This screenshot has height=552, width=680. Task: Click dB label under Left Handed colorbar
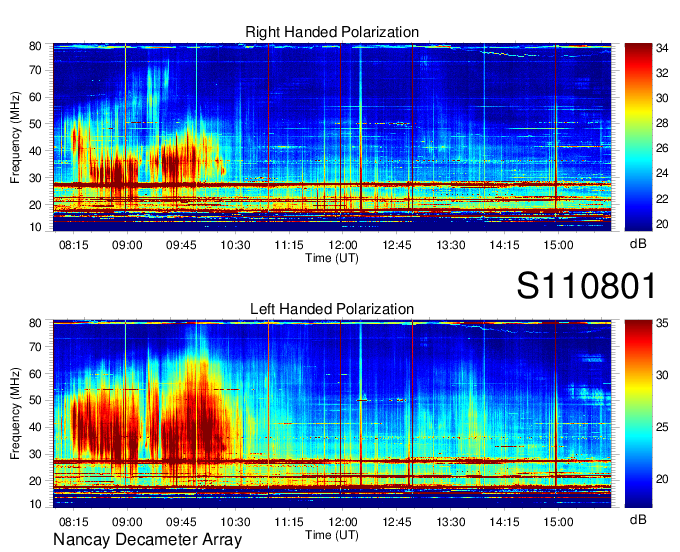point(638,519)
